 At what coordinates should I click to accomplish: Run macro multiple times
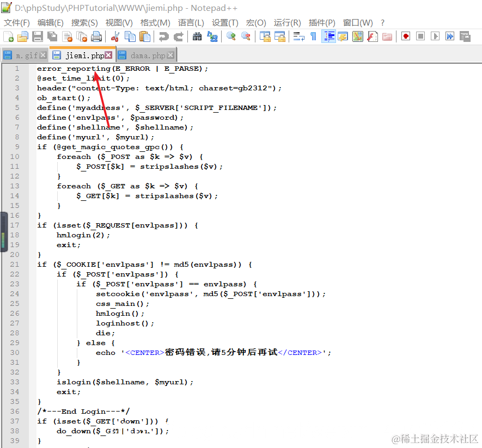pos(450,36)
